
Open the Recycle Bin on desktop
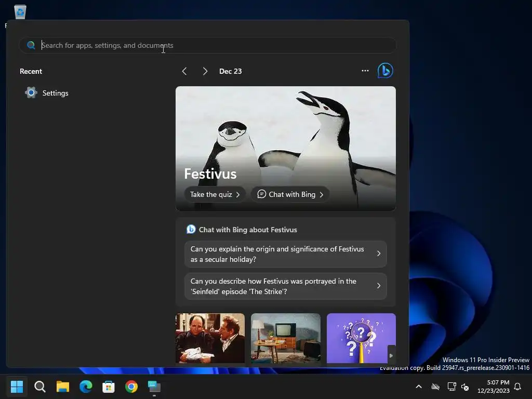[20, 12]
